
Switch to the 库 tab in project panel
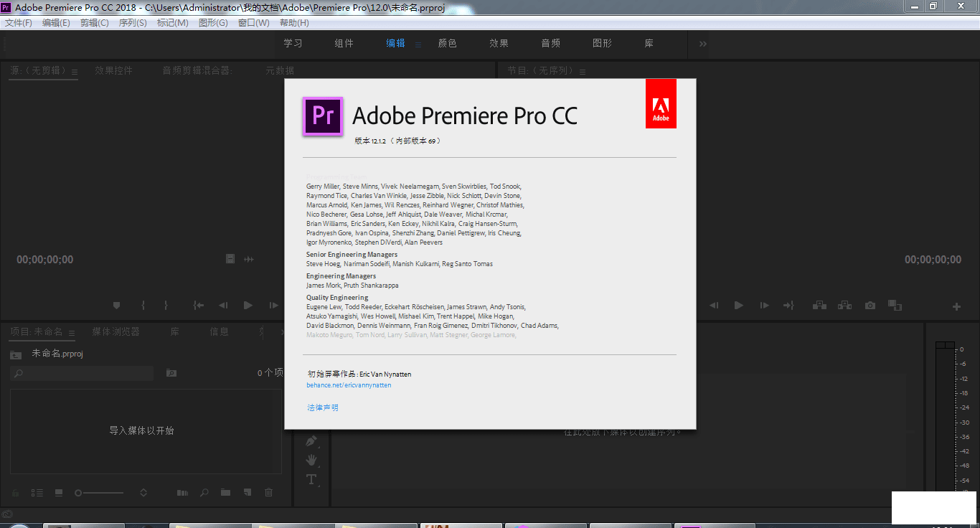point(174,332)
